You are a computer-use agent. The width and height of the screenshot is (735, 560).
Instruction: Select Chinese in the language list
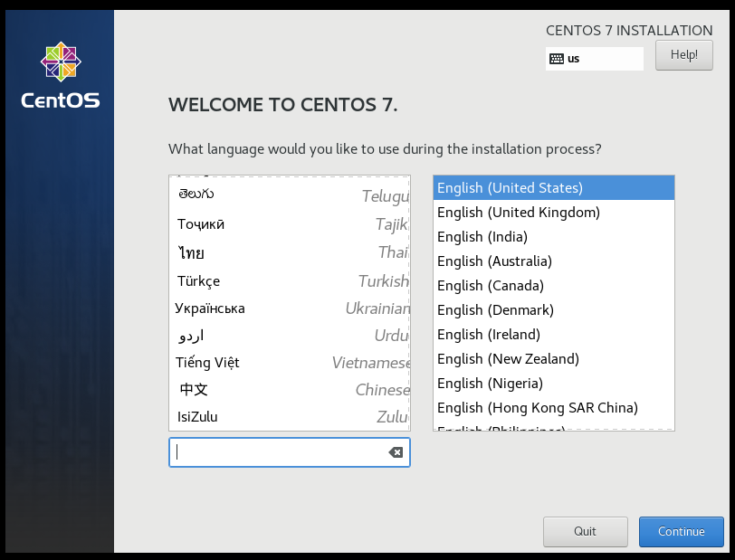(290, 389)
